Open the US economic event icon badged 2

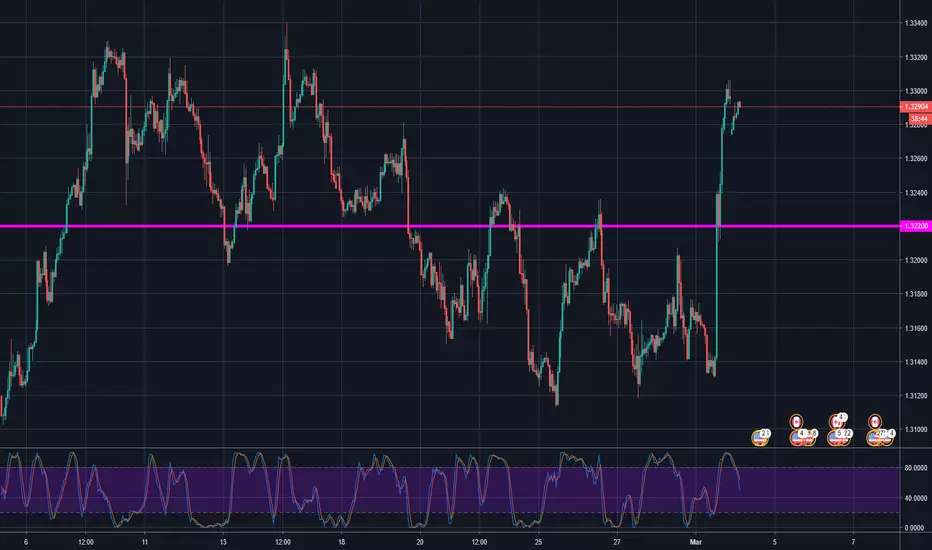pyautogui.click(x=760, y=438)
